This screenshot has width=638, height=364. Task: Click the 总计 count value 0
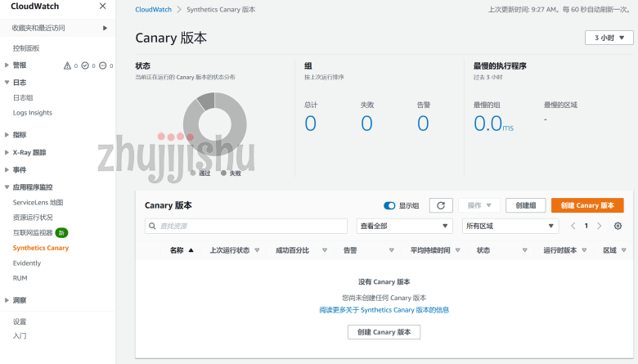pos(311,124)
